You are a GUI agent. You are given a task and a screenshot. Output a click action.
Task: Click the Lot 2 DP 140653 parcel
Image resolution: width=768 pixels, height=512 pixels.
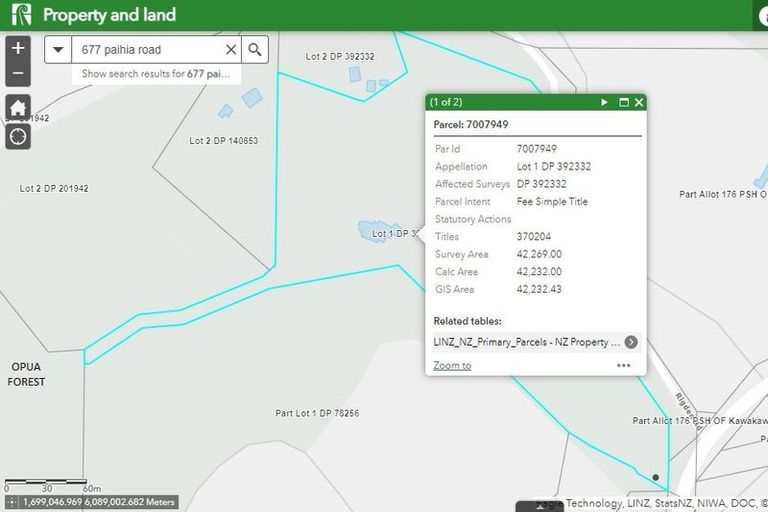click(x=223, y=141)
